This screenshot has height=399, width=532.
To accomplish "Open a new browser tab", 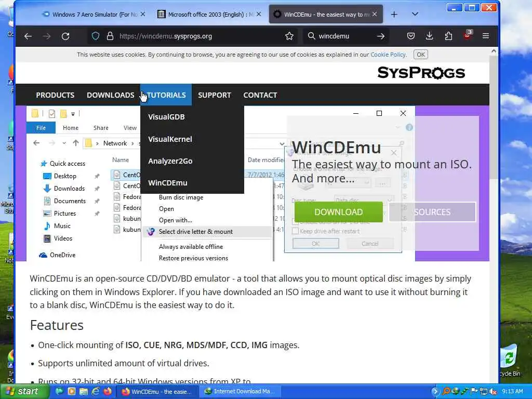I will (x=394, y=14).
